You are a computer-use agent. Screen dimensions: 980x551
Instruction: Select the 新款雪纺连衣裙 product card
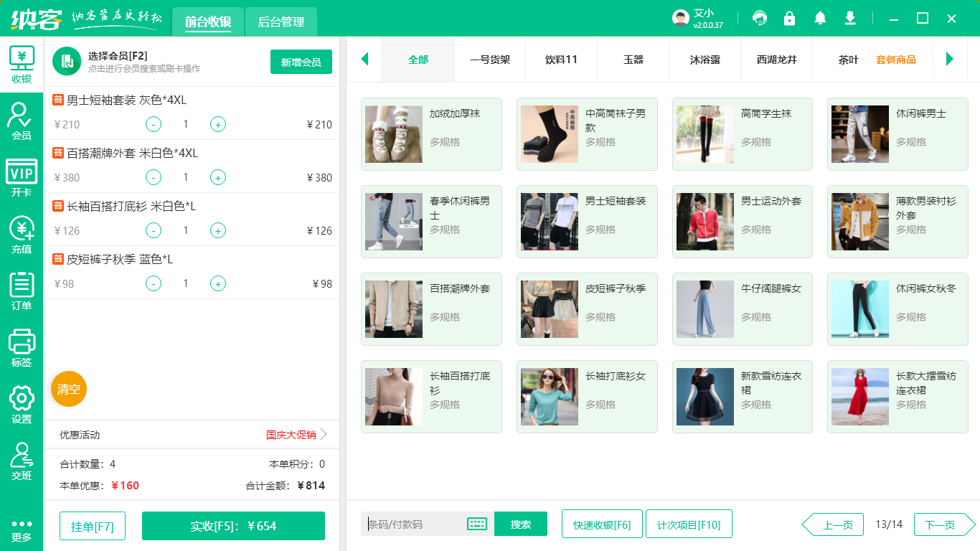[x=743, y=397]
